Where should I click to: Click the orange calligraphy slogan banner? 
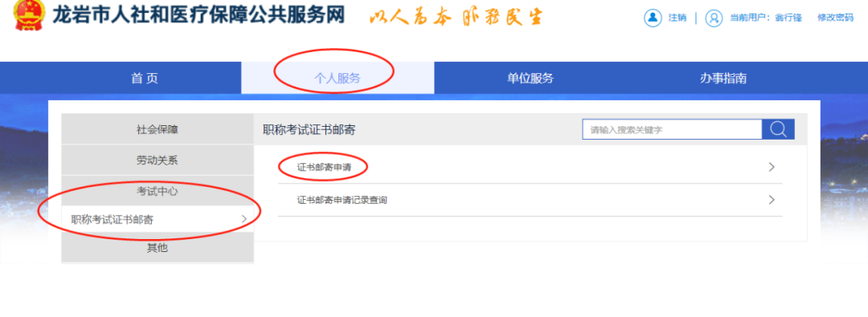457,17
